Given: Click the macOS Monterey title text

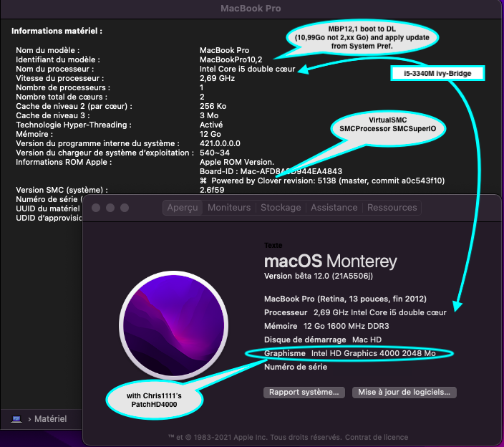Looking at the screenshot, I should [x=331, y=261].
